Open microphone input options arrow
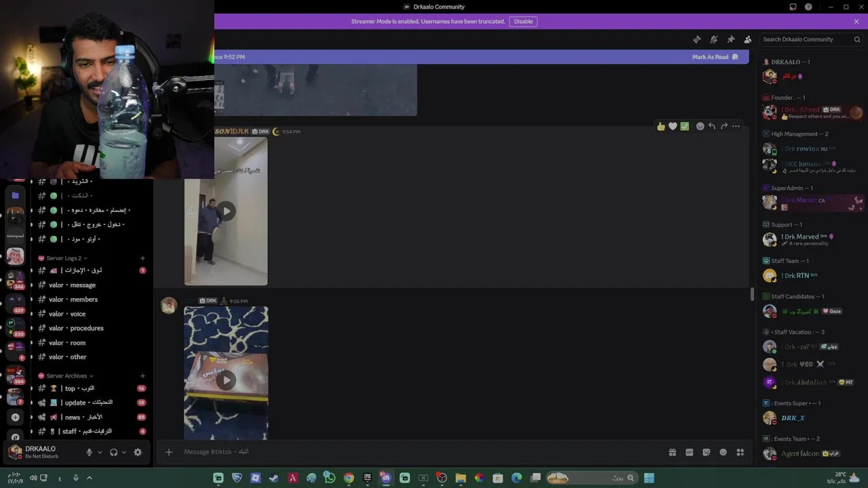 (x=100, y=452)
